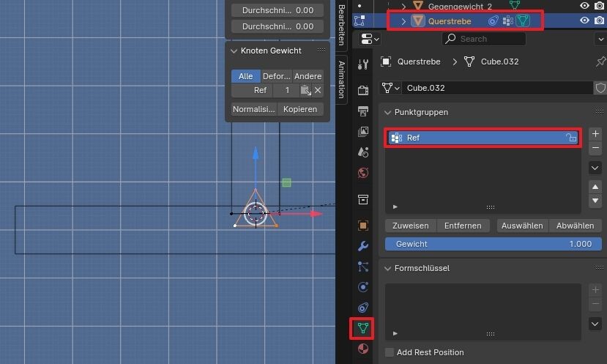
Task: Switch to the Animation sidebar tab
Action: pos(341,79)
